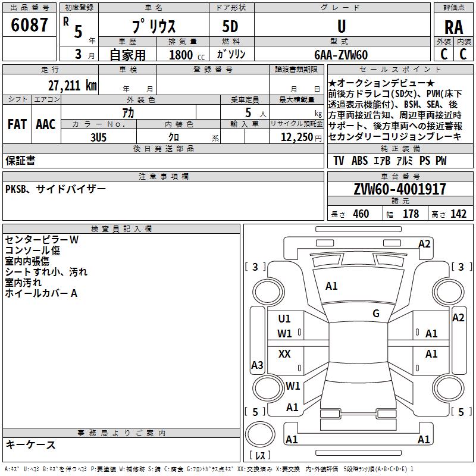
Task: Click the grade value U
Action: pyautogui.click(x=342, y=26)
